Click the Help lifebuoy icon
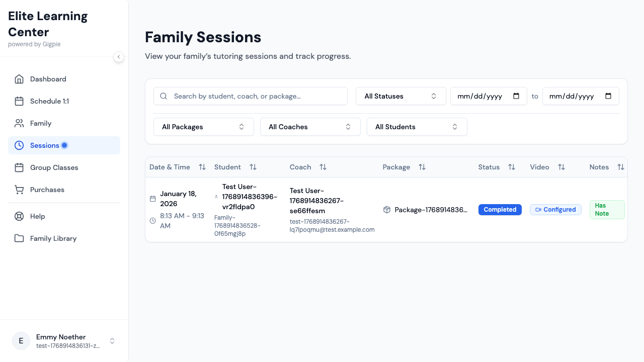Image resolution: width=644 pixels, height=362 pixels. tap(19, 216)
